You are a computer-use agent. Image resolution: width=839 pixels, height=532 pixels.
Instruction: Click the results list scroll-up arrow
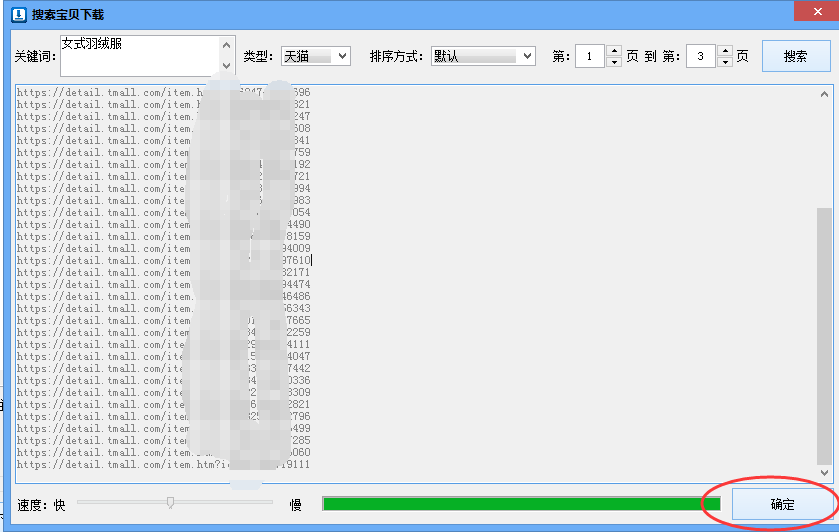pyautogui.click(x=825, y=94)
